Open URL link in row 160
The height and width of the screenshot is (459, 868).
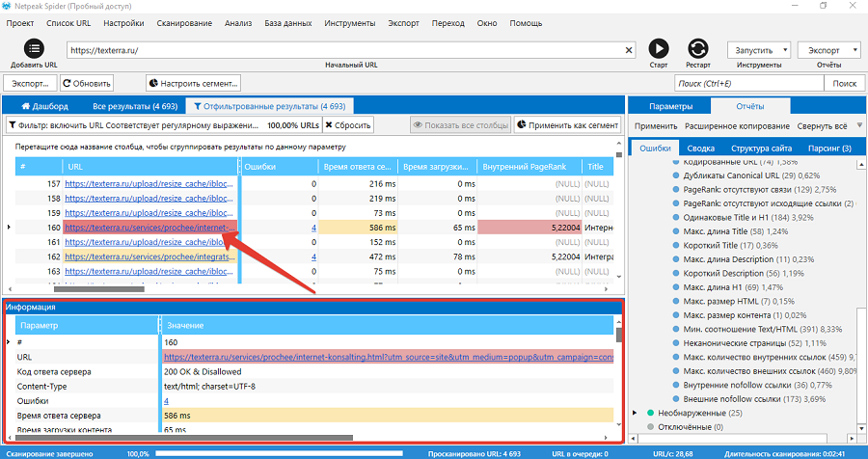[x=149, y=228]
